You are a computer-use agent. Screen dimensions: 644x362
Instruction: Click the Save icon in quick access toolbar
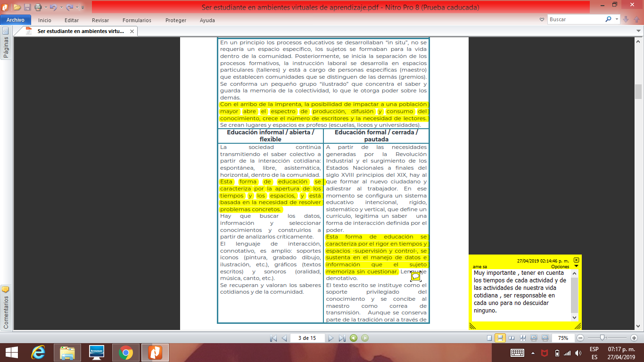[x=27, y=7]
